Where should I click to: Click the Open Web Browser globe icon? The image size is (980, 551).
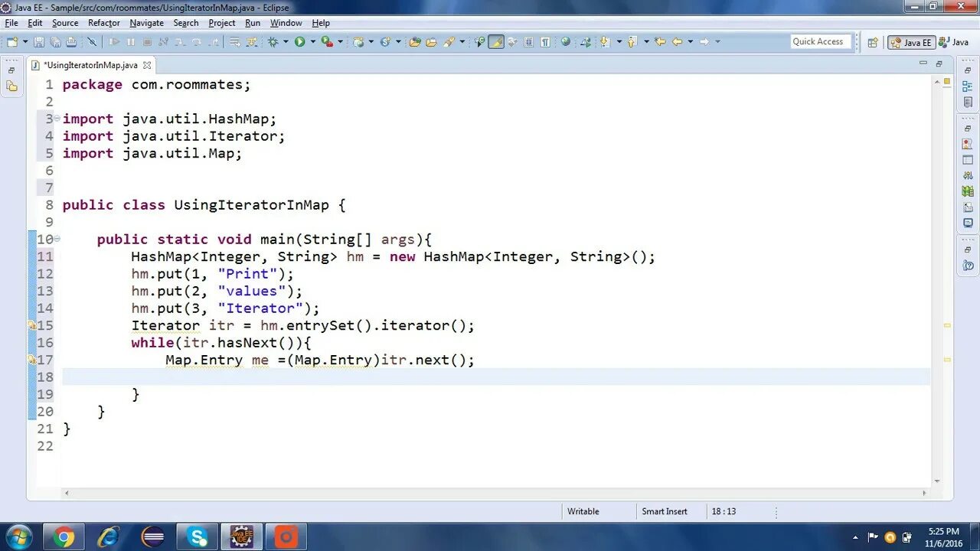[566, 42]
